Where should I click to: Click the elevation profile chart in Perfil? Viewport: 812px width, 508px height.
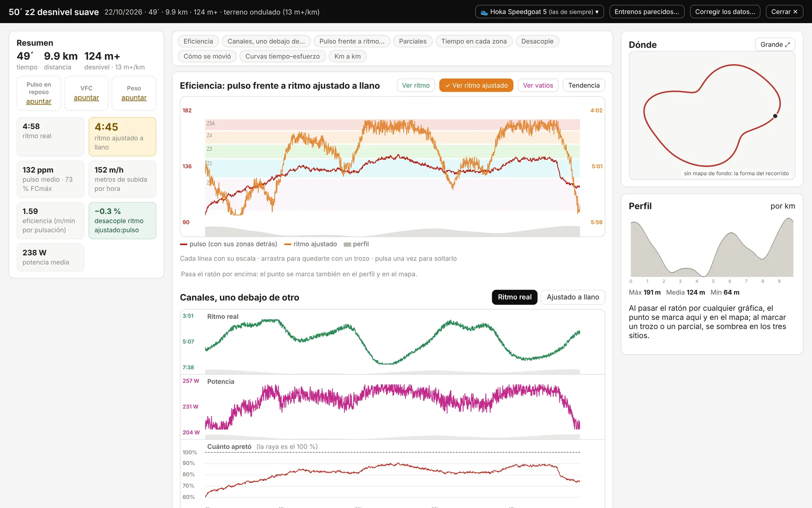(712, 247)
